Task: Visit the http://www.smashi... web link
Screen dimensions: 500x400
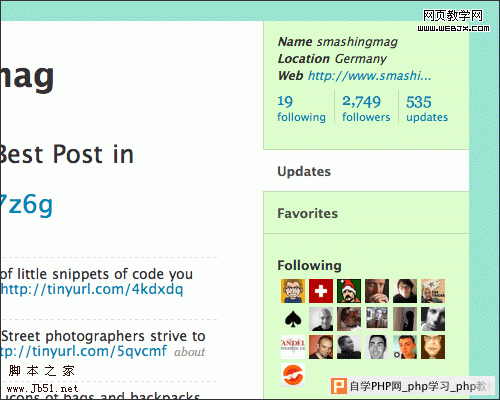Action: (369, 76)
